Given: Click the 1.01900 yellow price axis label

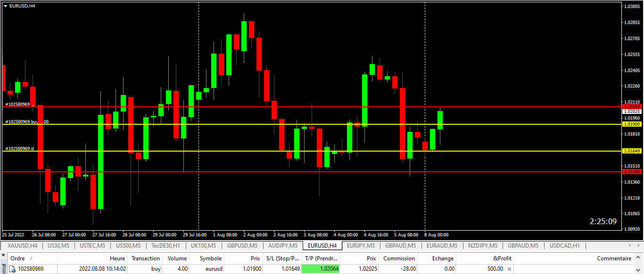Looking at the screenshot, I should point(632,124).
